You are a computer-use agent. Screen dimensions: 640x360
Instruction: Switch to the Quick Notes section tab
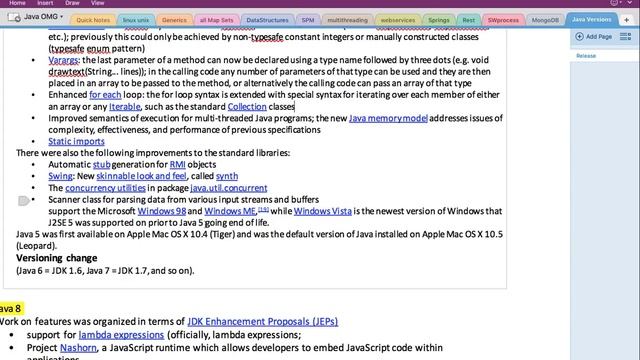pyautogui.click(x=93, y=20)
